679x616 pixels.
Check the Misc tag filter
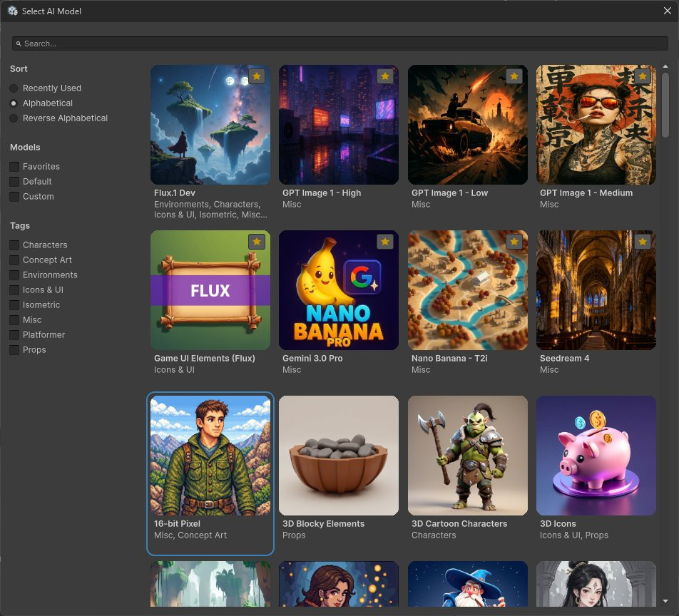[14, 320]
